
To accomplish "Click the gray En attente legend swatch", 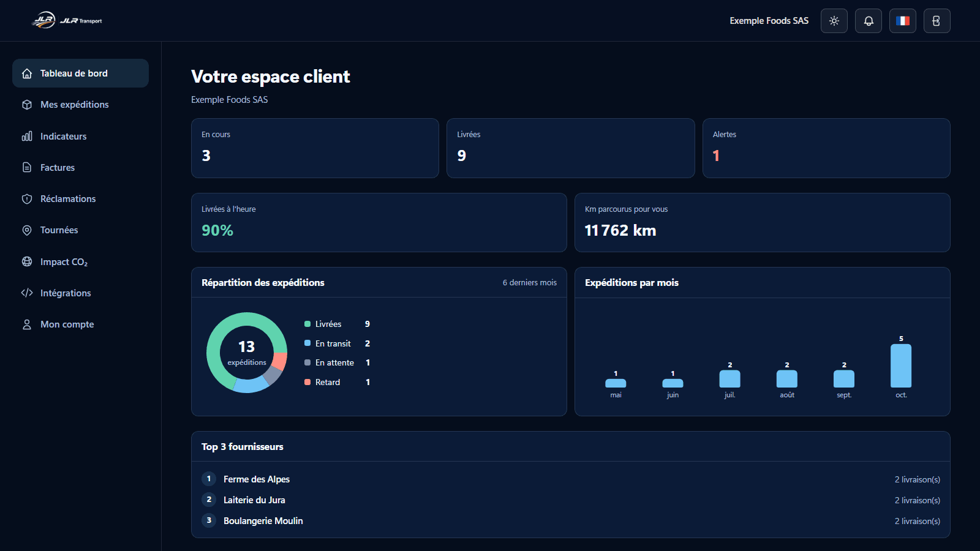I will point(307,362).
